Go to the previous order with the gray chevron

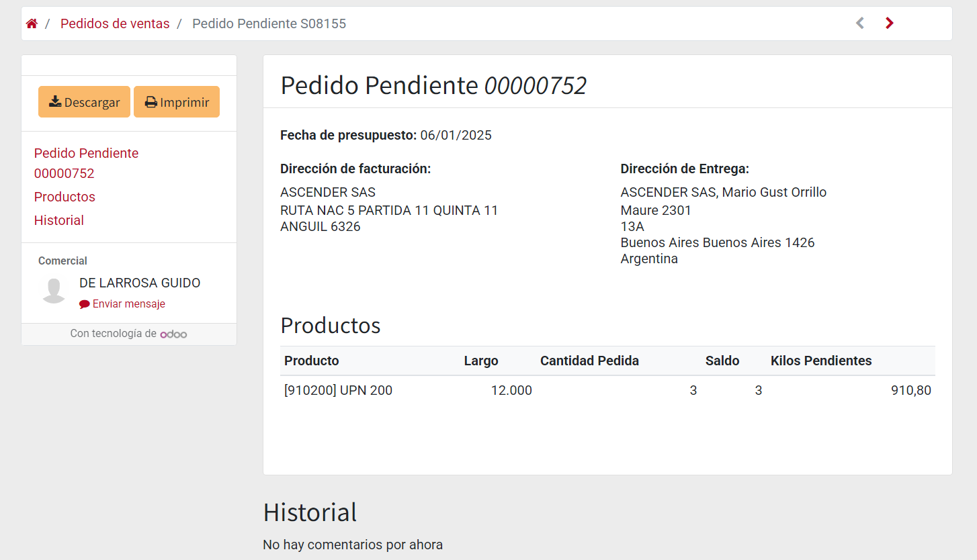859,24
